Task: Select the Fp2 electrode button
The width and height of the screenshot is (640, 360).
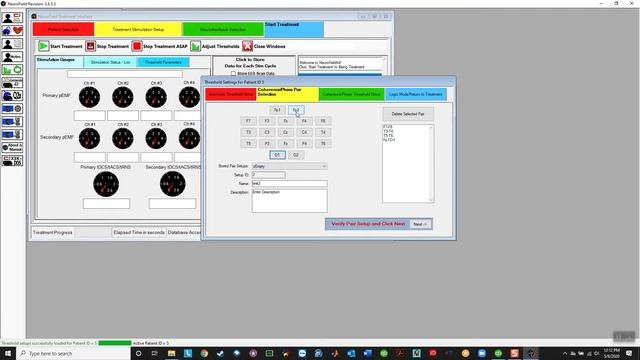Action: click(x=296, y=110)
